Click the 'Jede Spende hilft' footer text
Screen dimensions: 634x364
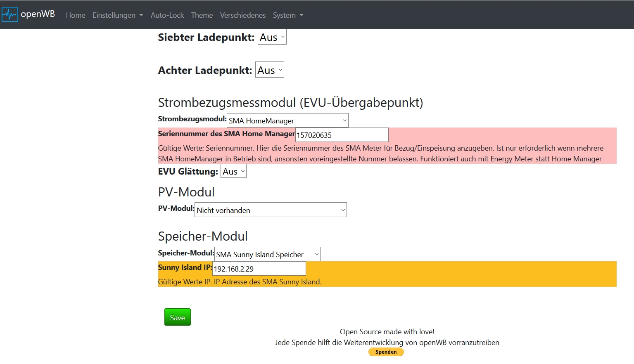click(x=387, y=343)
